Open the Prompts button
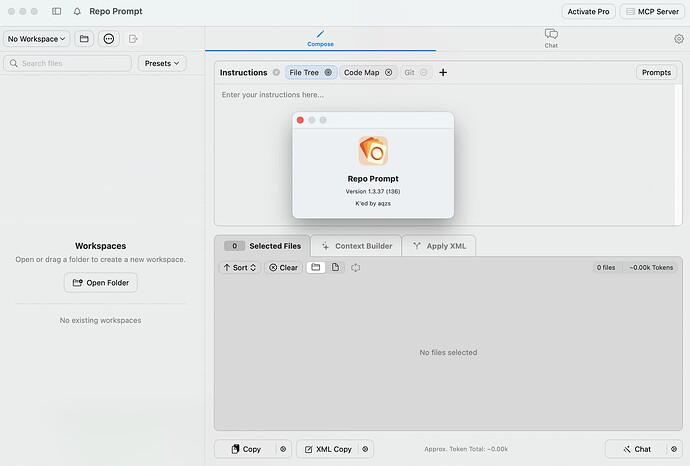This screenshot has width=690, height=466. click(x=656, y=73)
